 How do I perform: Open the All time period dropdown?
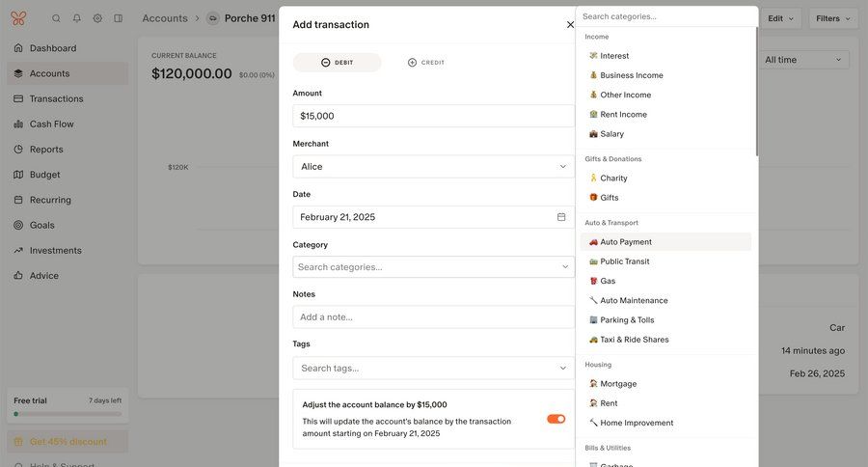click(x=802, y=60)
